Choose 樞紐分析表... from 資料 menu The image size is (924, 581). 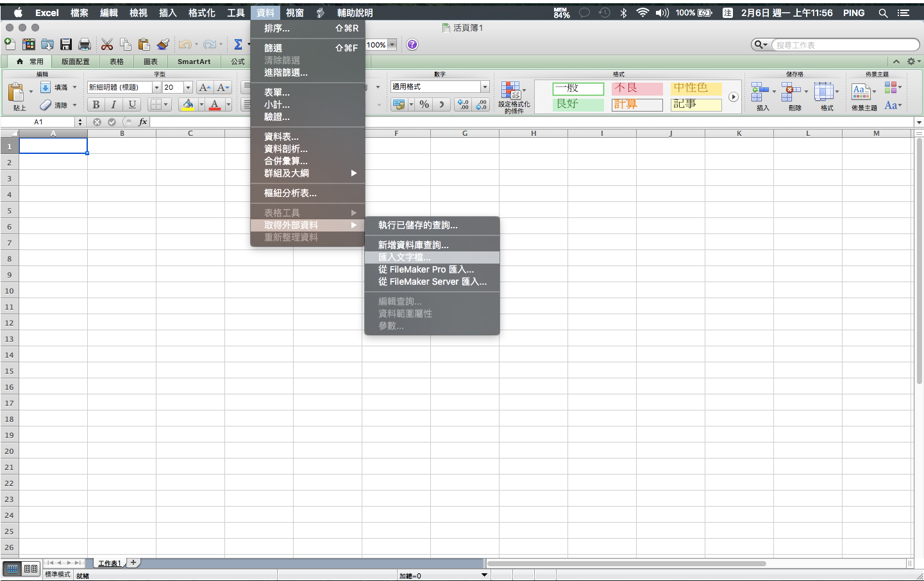tap(308, 193)
